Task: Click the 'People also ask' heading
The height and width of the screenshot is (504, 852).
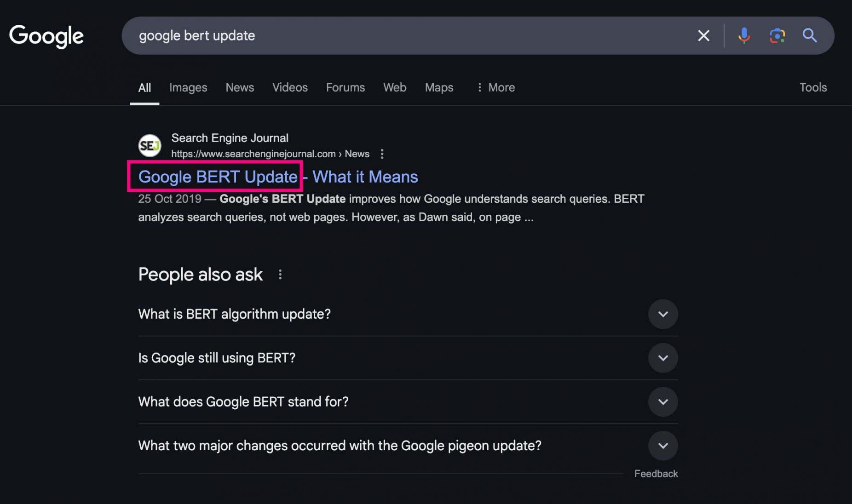Action: coord(200,275)
